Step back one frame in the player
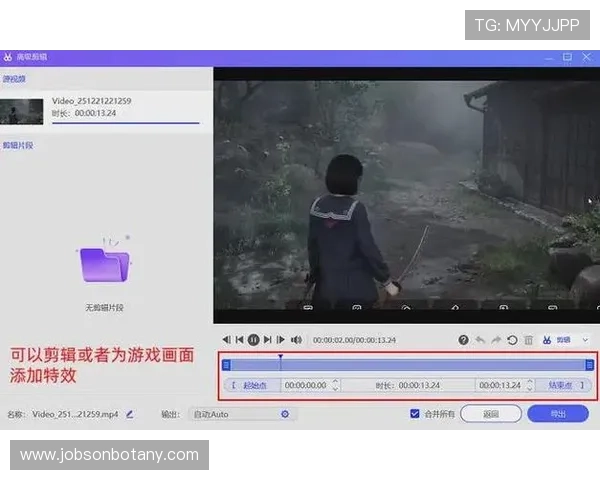This screenshot has height=480, width=600. coord(227,340)
